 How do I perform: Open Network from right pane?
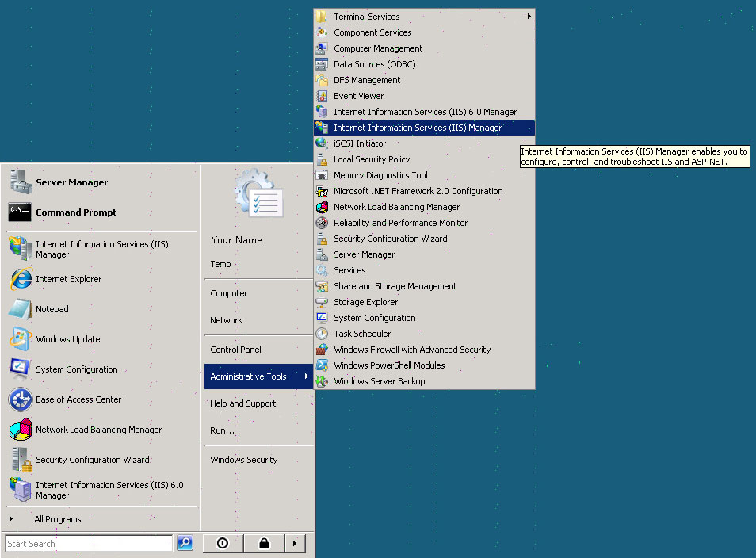tap(258, 320)
